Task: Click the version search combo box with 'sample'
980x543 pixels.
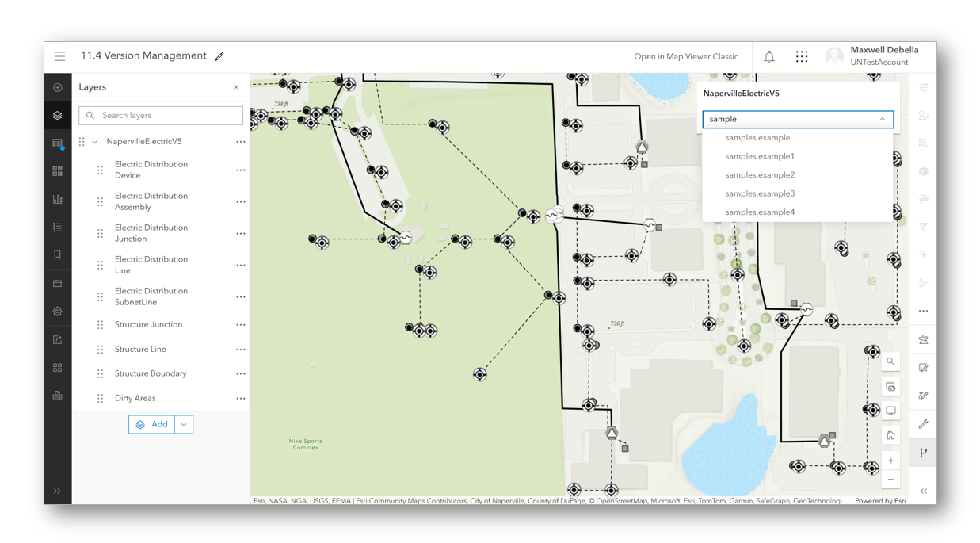Action: point(798,120)
